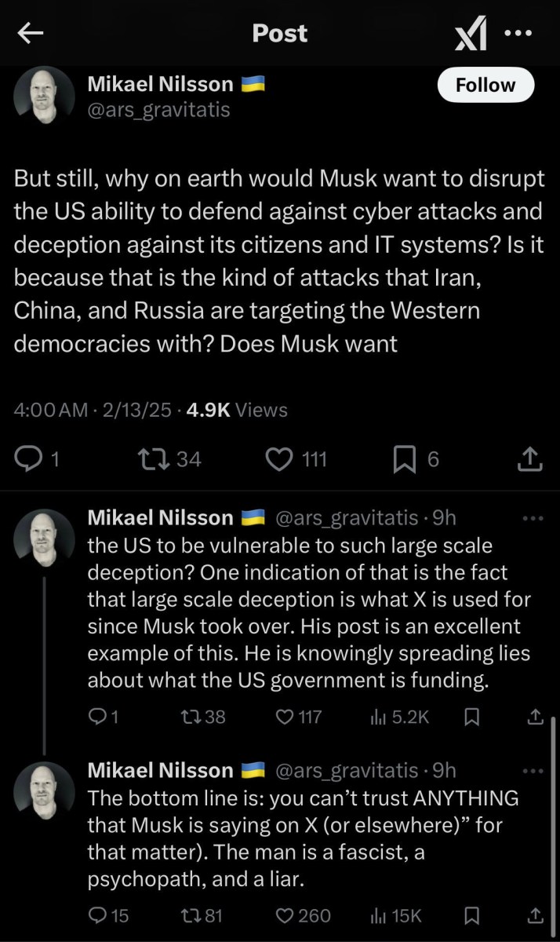
Task: Click the back arrow to return
Action: click(30, 33)
